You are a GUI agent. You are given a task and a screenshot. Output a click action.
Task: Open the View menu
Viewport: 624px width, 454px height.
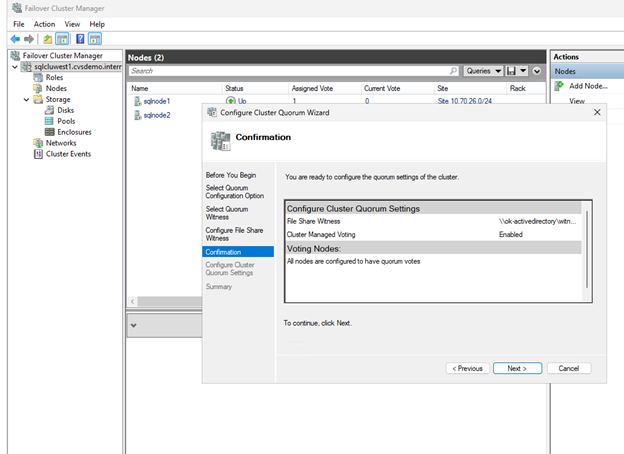coord(72,24)
